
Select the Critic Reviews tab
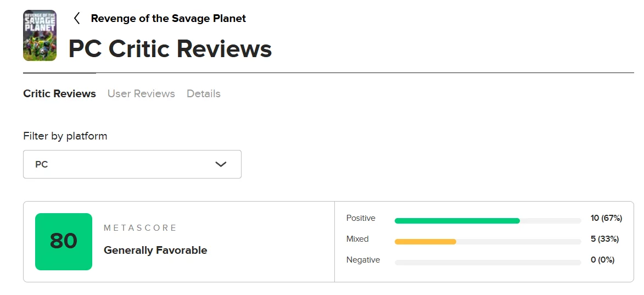click(59, 94)
